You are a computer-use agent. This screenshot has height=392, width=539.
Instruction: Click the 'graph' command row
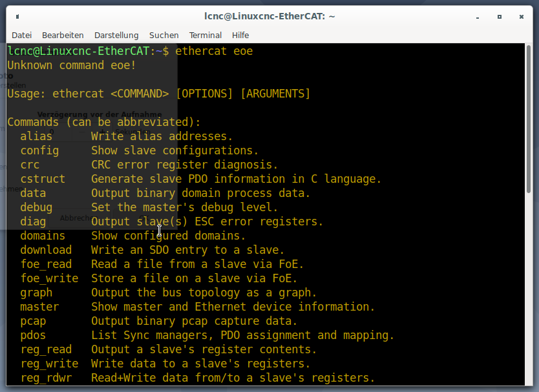tap(169, 293)
